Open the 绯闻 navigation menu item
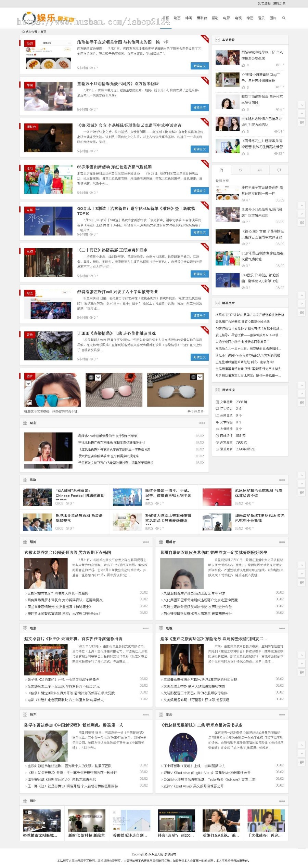 point(189,18)
